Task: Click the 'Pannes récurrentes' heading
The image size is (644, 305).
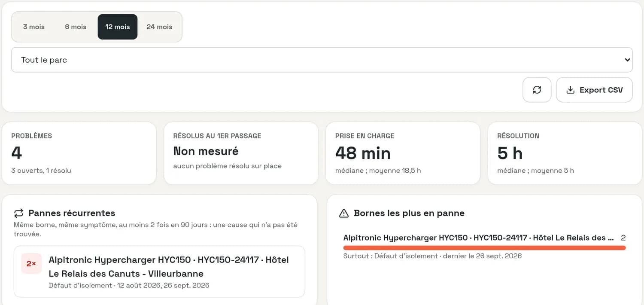Action: pos(72,213)
